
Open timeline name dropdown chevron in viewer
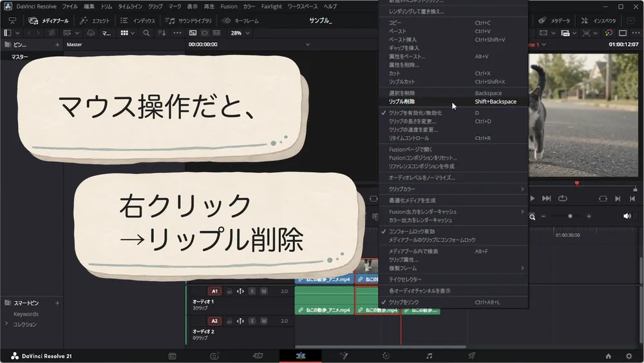pyautogui.click(x=544, y=44)
